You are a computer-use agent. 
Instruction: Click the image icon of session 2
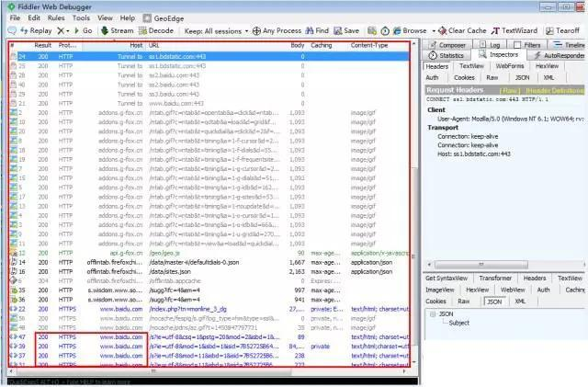click(x=14, y=113)
